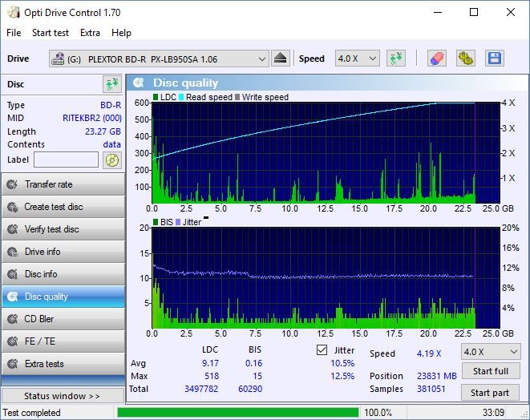Click the Disc quality header disc icon

[x=139, y=83]
